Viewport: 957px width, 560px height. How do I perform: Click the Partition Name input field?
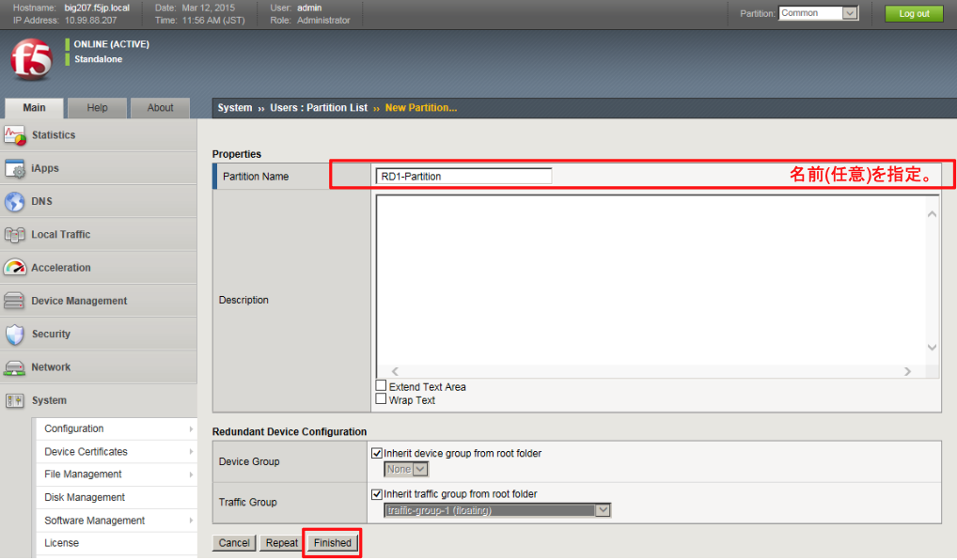pos(463,177)
